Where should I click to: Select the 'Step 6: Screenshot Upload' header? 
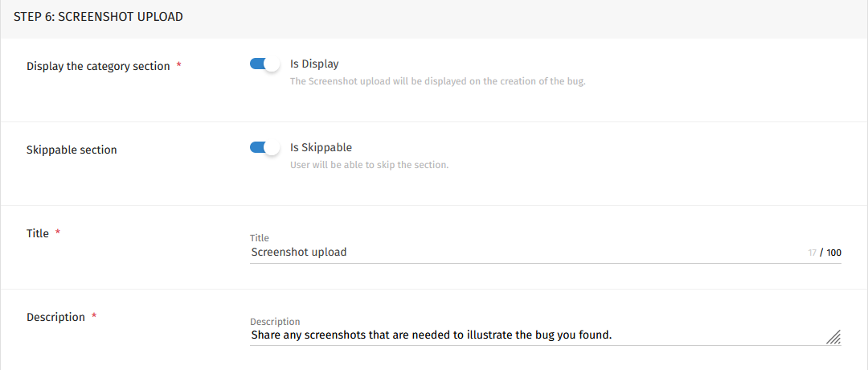(98, 17)
